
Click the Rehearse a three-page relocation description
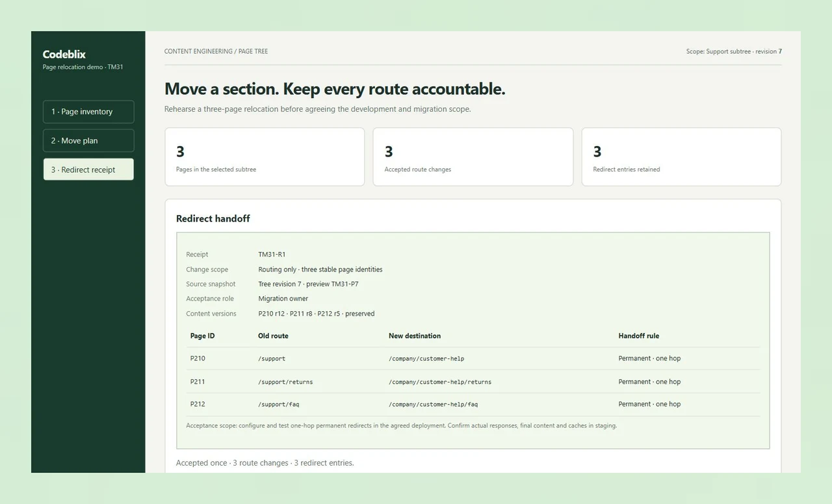click(318, 109)
